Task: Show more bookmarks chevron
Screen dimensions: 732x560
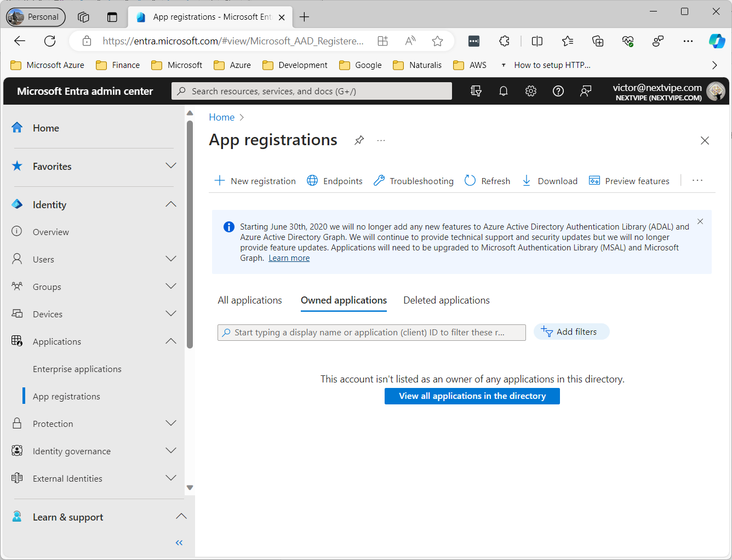Action: click(714, 65)
